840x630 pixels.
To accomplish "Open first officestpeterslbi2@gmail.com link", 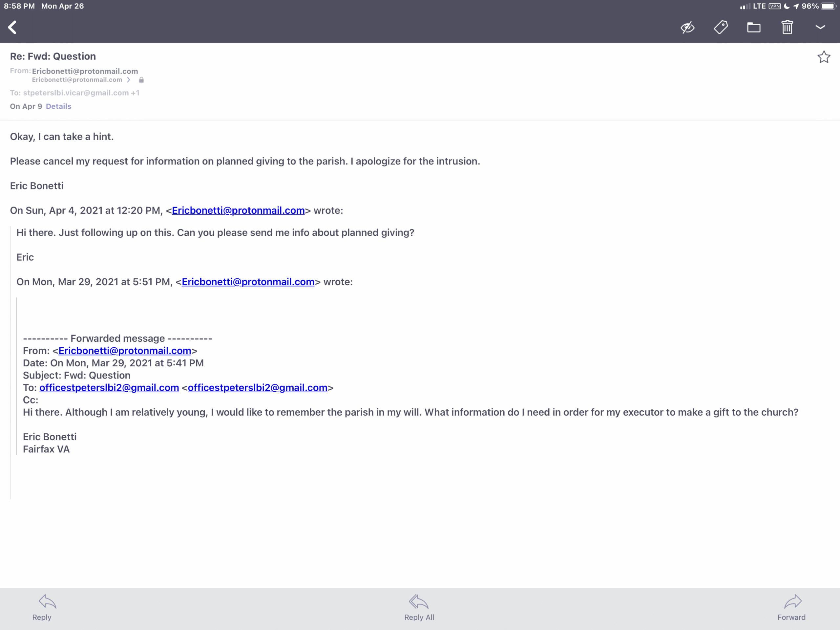I will [x=109, y=388].
